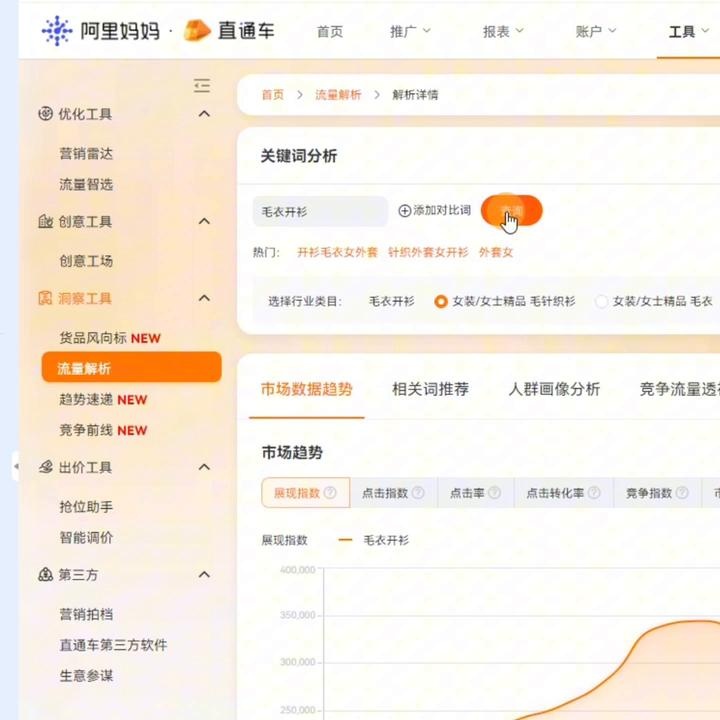
Task: Open the 推广 dropdown menu
Action: [410, 31]
